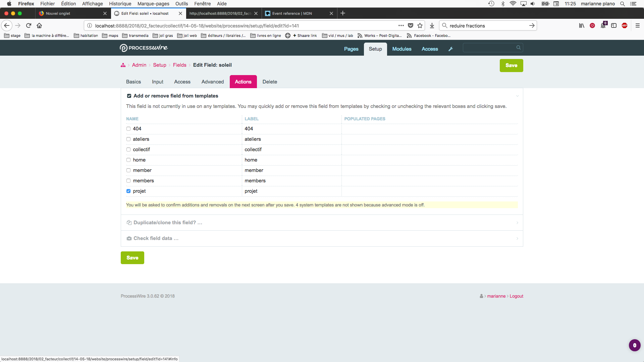Reload the current browser page
The height and width of the screenshot is (362, 644).
pyautogui.click(x=29, y=25)
